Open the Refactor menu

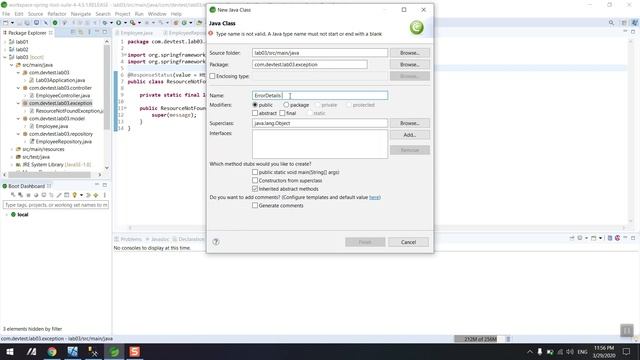point(57,14)
